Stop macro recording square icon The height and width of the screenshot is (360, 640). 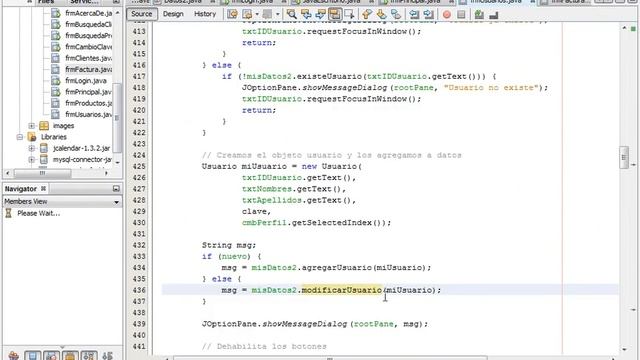pos(461,15)
